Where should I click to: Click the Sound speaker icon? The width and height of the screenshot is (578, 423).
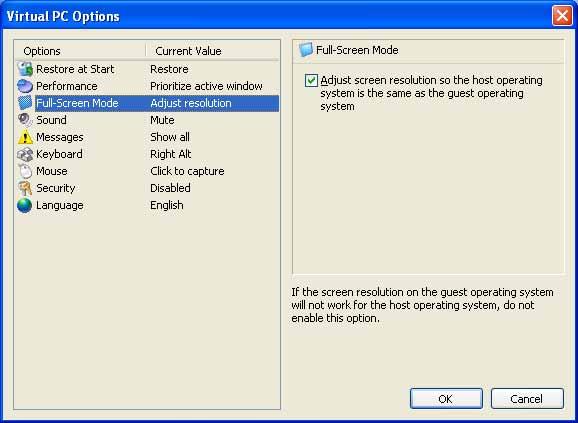tap(25, 120)
